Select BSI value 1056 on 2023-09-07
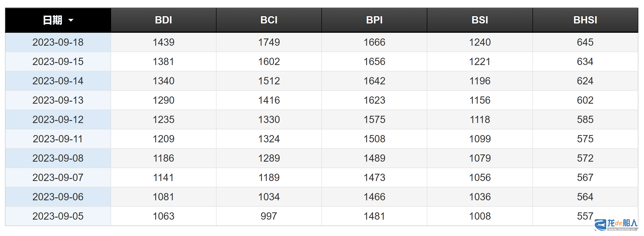Image resolution: width=644 pixels, height=236 pixels. (480, 178)
